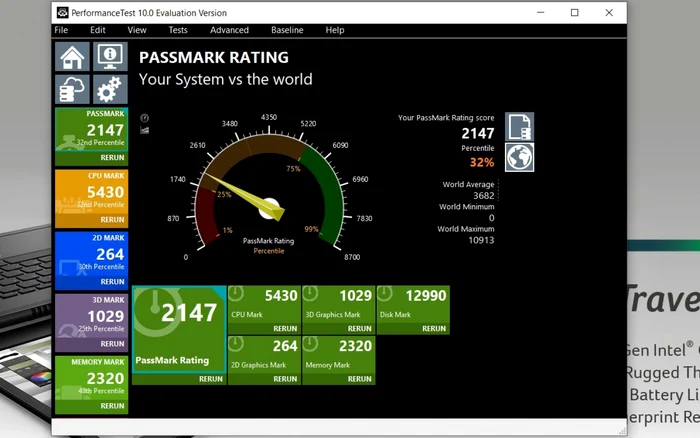Select the sidebar 3D MARK 1029 tile

point(92,316)
